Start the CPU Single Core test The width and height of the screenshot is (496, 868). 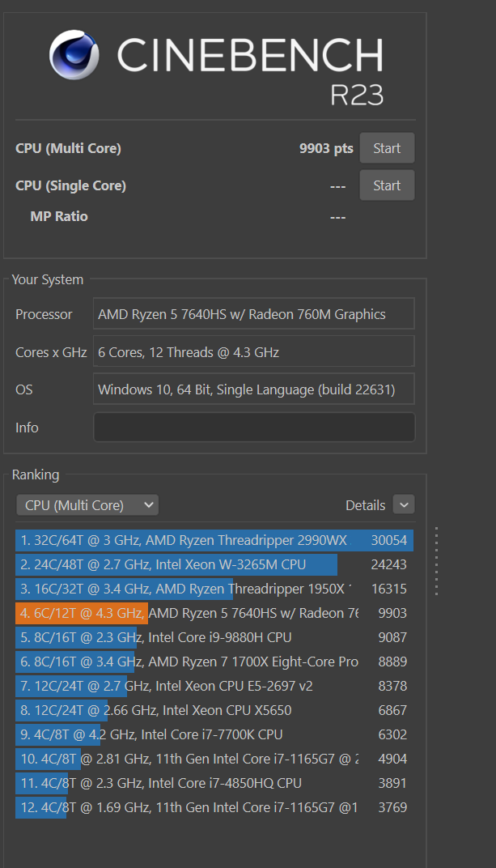click(x=387, y=185)
